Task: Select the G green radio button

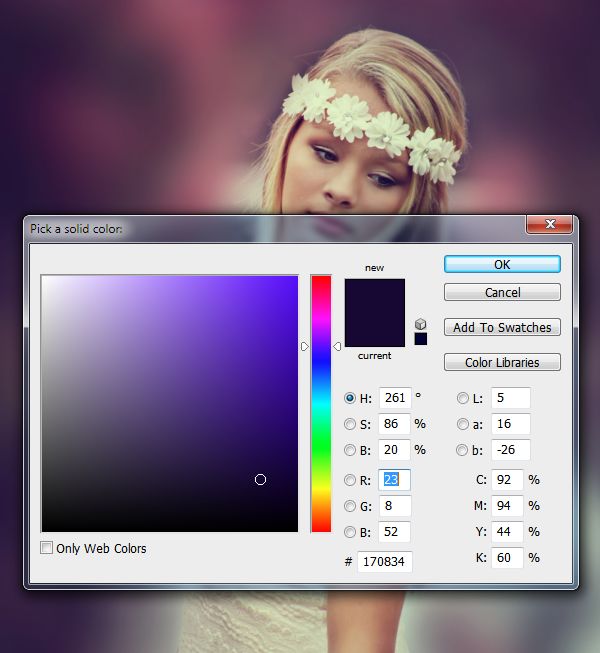Action: 350,506
